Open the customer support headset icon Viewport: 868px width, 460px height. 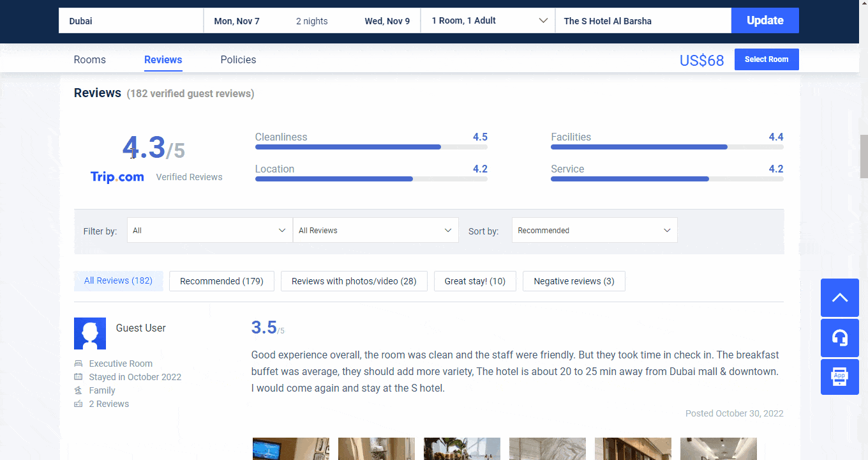(x=839, y=337)
